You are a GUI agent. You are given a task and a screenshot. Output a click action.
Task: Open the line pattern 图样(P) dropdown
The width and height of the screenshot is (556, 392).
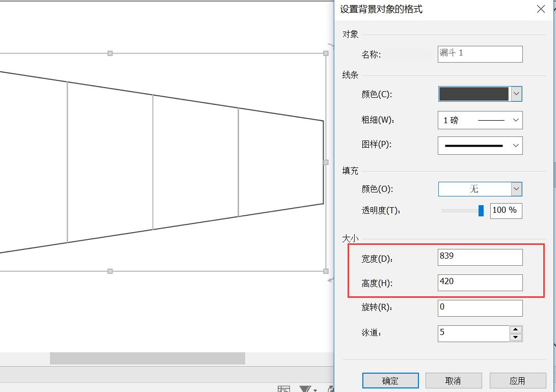(516, 146)
